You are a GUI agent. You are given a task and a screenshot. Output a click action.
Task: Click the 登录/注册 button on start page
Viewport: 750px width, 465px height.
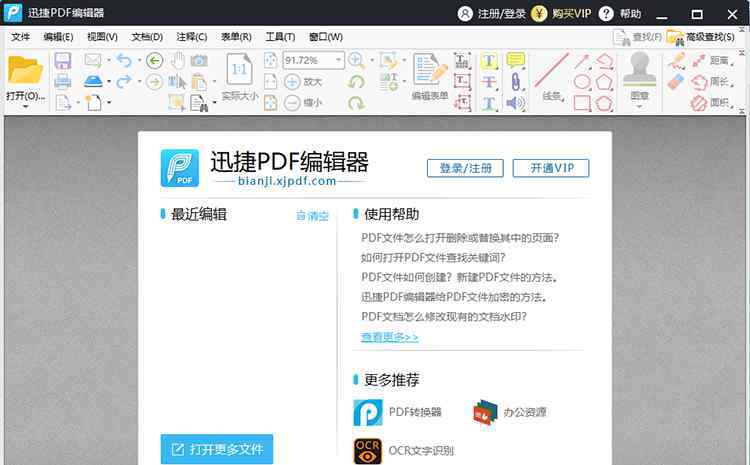click(x=465, y=168)
